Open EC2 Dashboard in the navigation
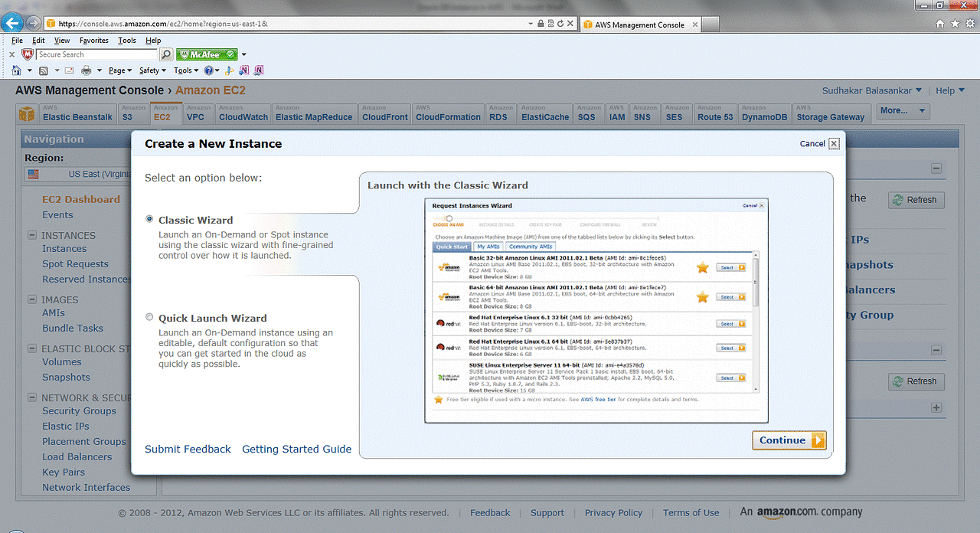The image size is (980, 533). coord(81,199)
